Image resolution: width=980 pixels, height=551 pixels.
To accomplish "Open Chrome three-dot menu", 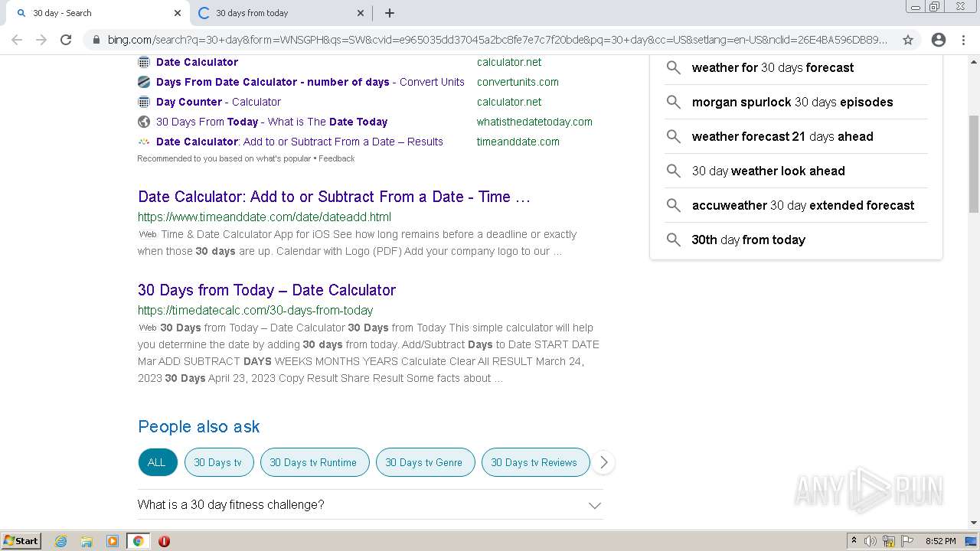I will [x=963, y=40].
